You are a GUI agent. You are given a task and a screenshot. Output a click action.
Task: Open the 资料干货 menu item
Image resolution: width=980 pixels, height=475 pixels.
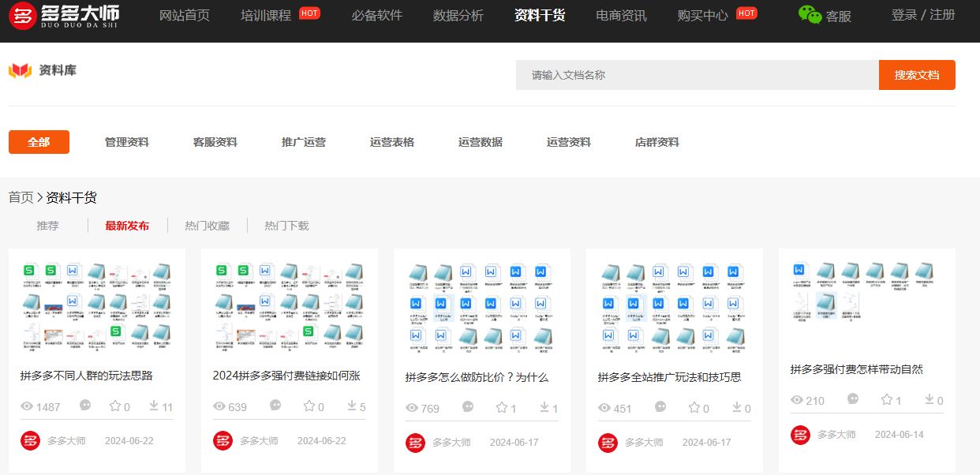pos(540,15)
